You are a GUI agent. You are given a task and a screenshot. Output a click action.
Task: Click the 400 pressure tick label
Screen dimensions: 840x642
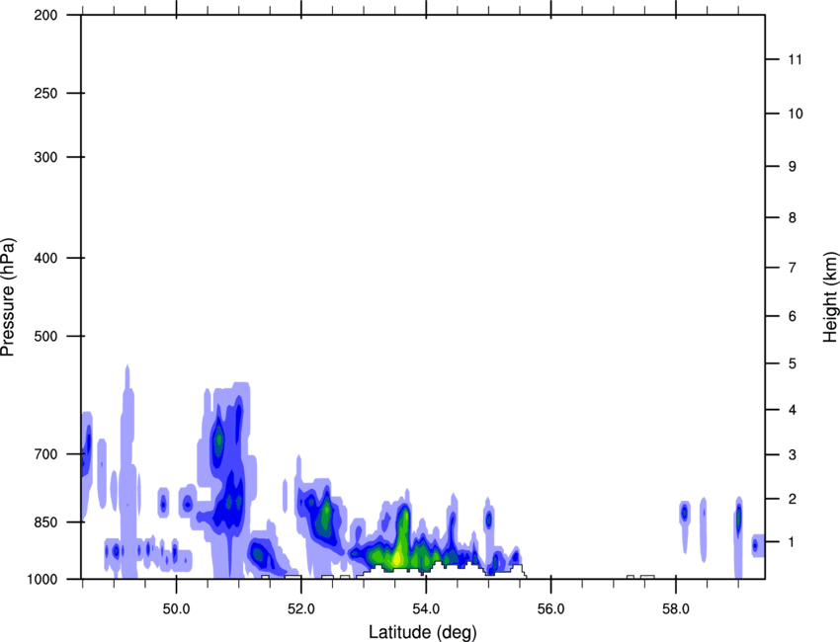(x=45, y=258)
